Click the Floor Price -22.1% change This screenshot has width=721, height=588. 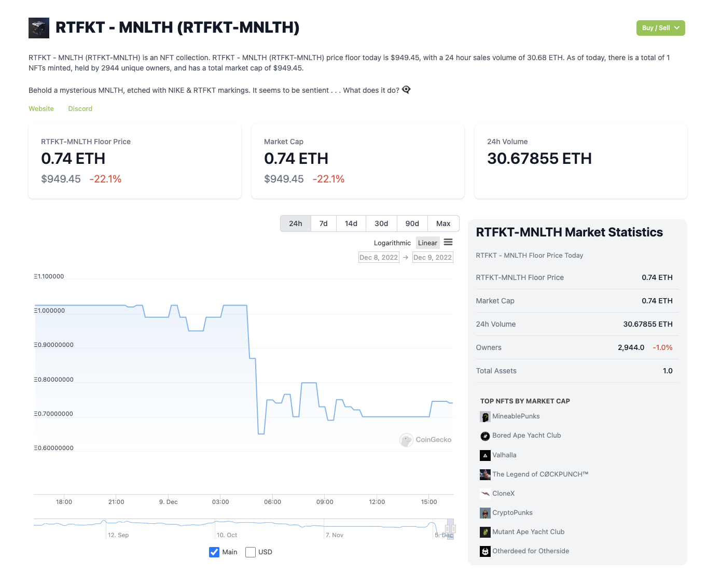tap(105, 179)
